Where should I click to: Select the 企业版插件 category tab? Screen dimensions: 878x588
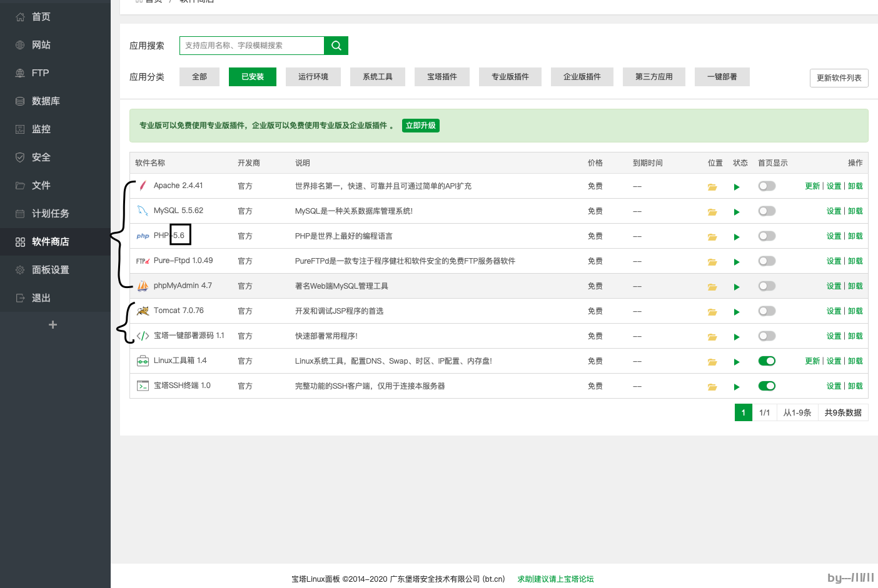click(x=582, y=77)
